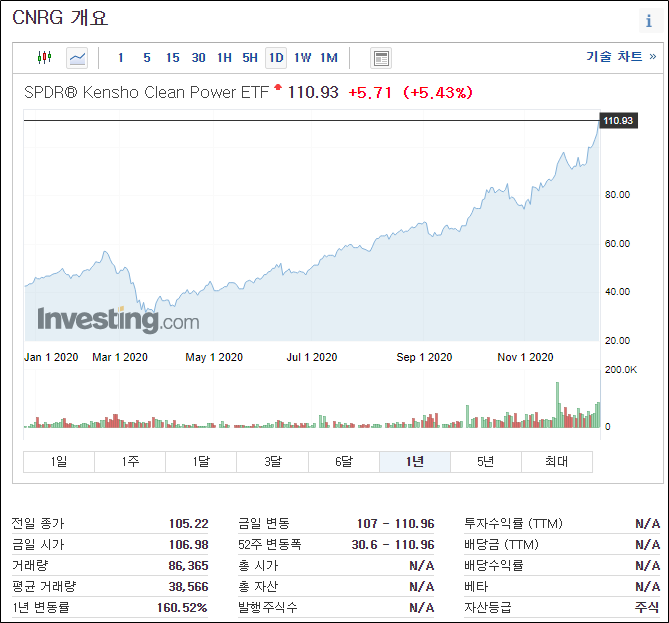Click the Jul 1 2020 date axis label
The width and height of the screenshot is (669, 623).
tap(312, 357)
